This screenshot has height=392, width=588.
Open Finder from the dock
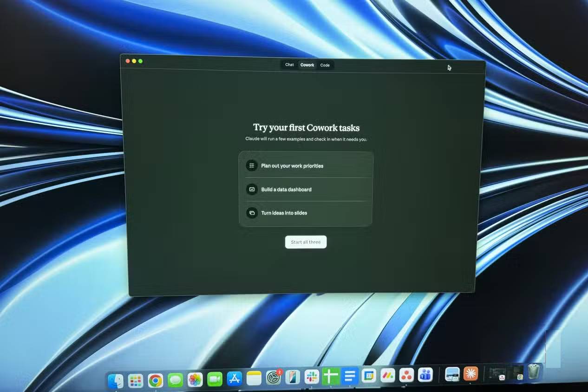(x=116, y=381)
